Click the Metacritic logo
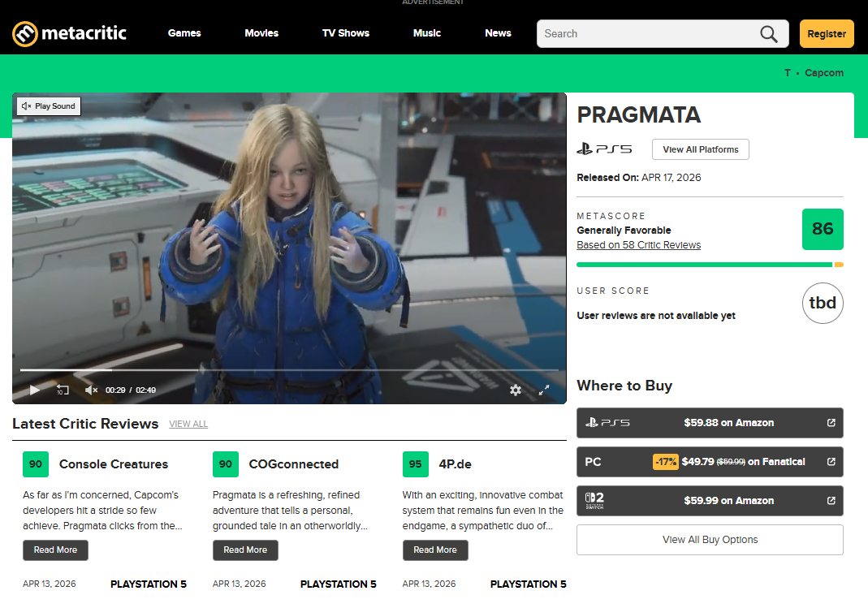 (x=69, y=33)
